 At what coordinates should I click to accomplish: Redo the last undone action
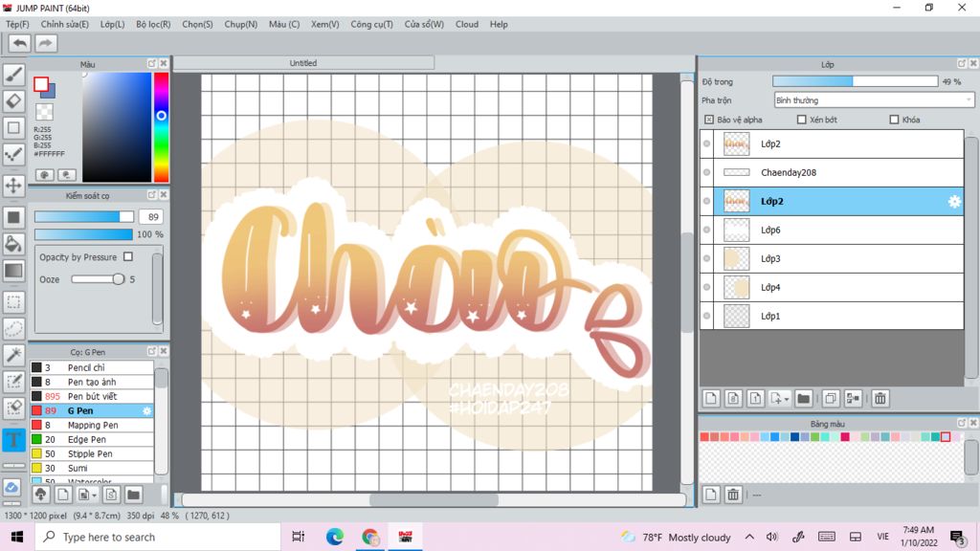(46, 43)
